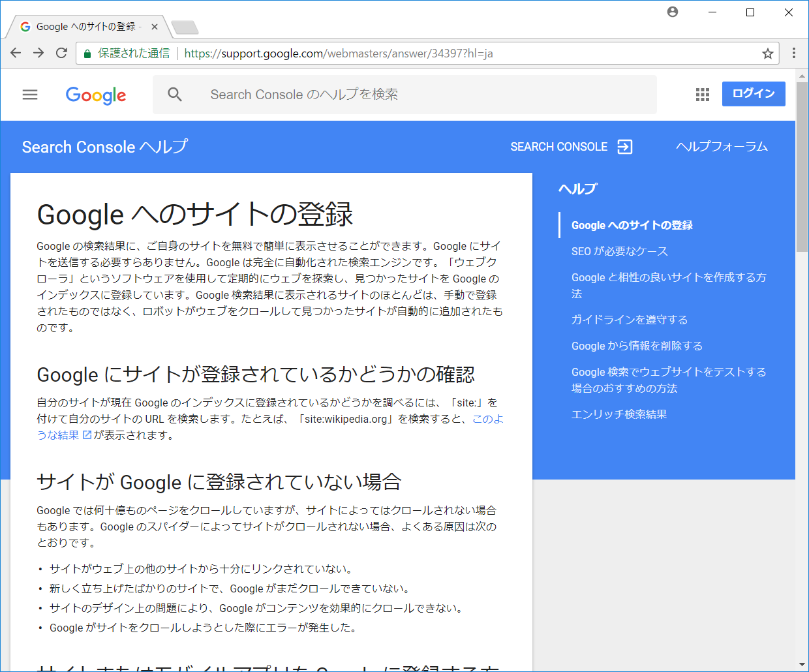Reload the current page

[x=61, y=53]
